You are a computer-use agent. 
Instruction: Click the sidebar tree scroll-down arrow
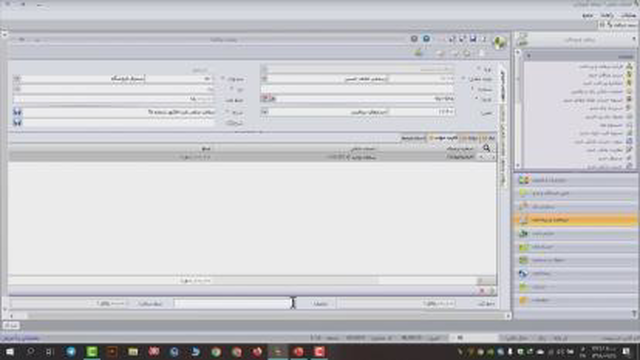tap(518, 165)
